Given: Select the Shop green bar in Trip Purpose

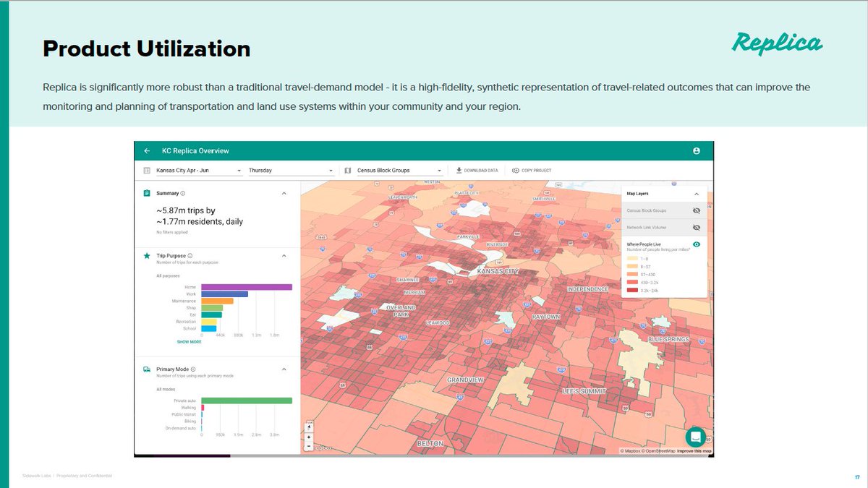Looking at the screenshot, I should (212, 308).
